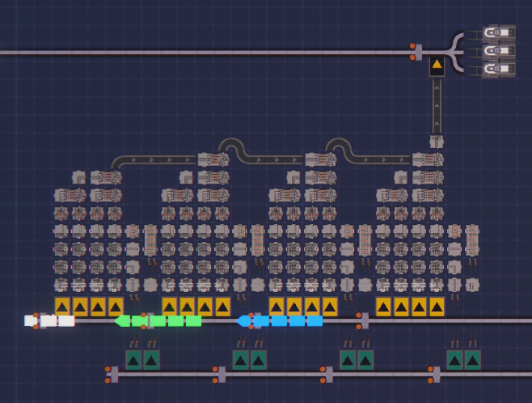Click the bottom of three machines at top right
Viewport: 532px width, 403px height.
click(500, 70)
